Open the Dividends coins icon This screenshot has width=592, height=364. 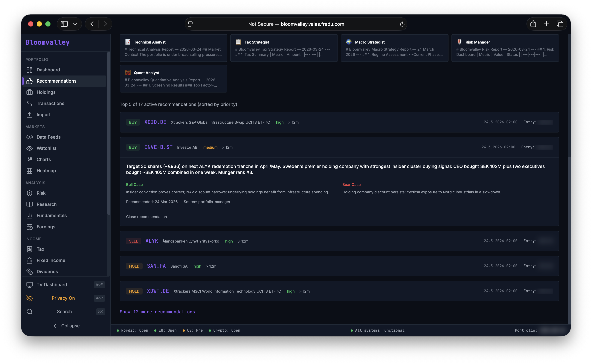coord(29,272)
